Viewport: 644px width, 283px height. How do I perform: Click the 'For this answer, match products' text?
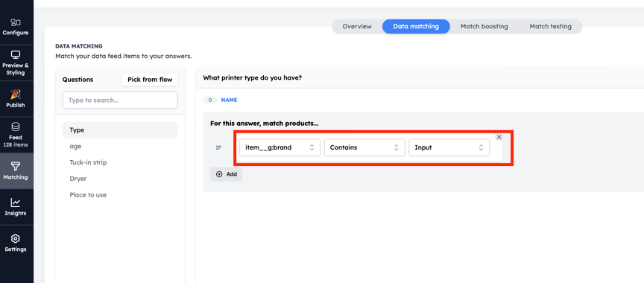tap(265, 123)
